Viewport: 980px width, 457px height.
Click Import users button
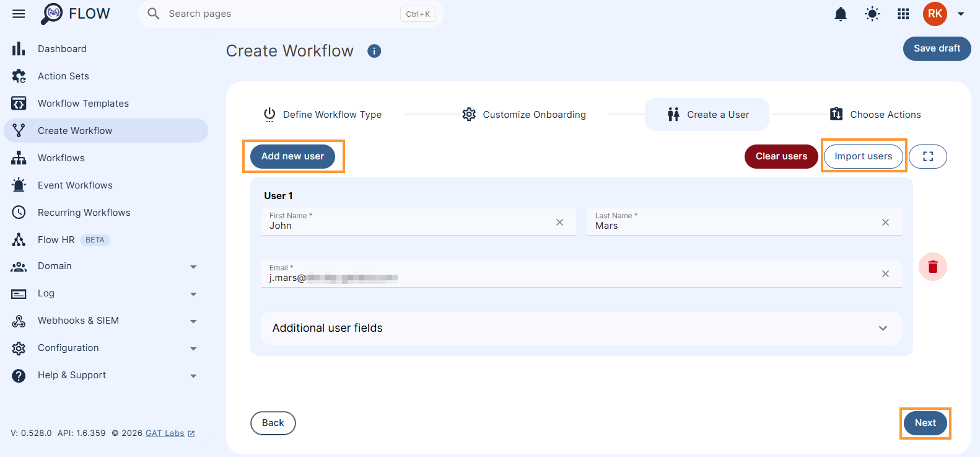(864, 156)
